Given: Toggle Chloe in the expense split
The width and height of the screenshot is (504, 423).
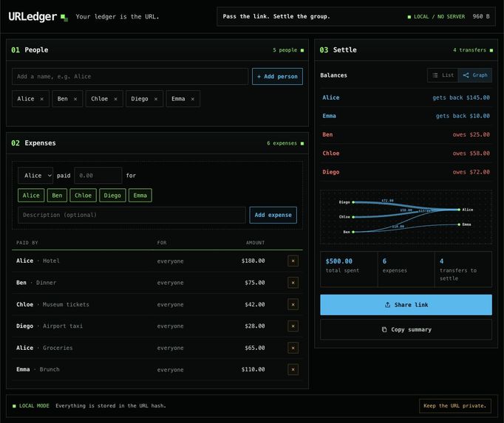Looking at the screenshot, I should 84,196.
